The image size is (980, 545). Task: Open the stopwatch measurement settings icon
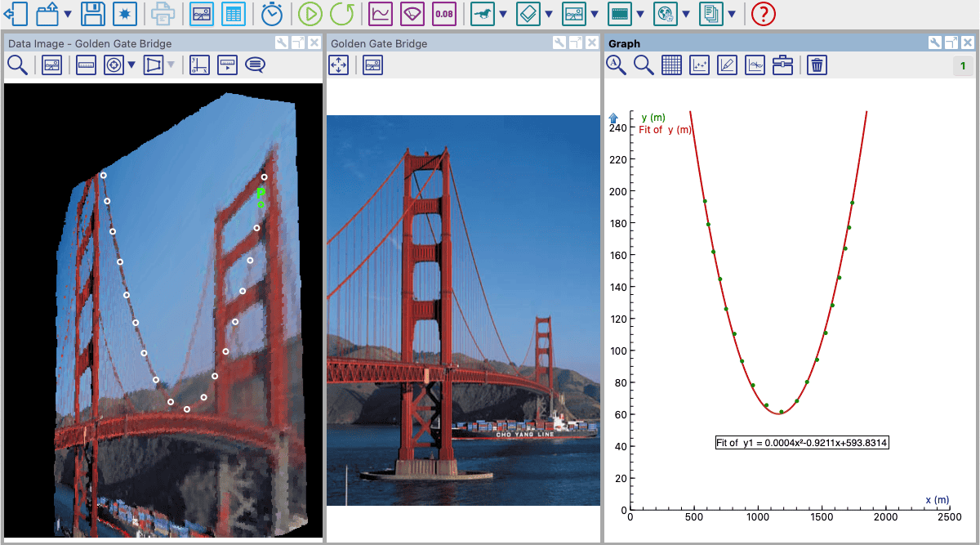273,14
